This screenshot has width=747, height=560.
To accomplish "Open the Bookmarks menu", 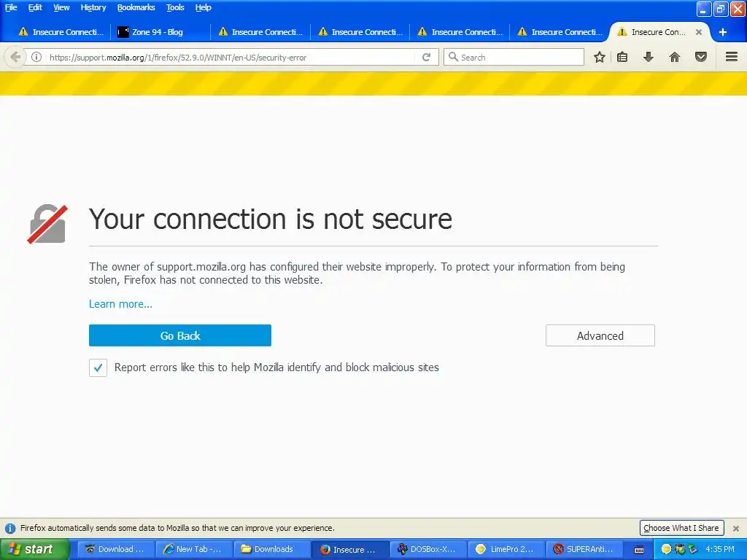I will 136,7.
